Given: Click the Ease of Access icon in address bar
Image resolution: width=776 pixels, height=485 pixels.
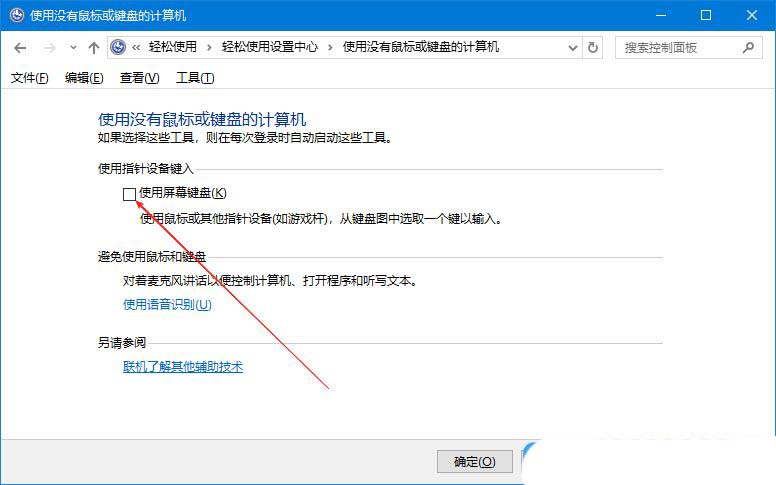Looking at the screenshot, I should (x=119, y=48).
